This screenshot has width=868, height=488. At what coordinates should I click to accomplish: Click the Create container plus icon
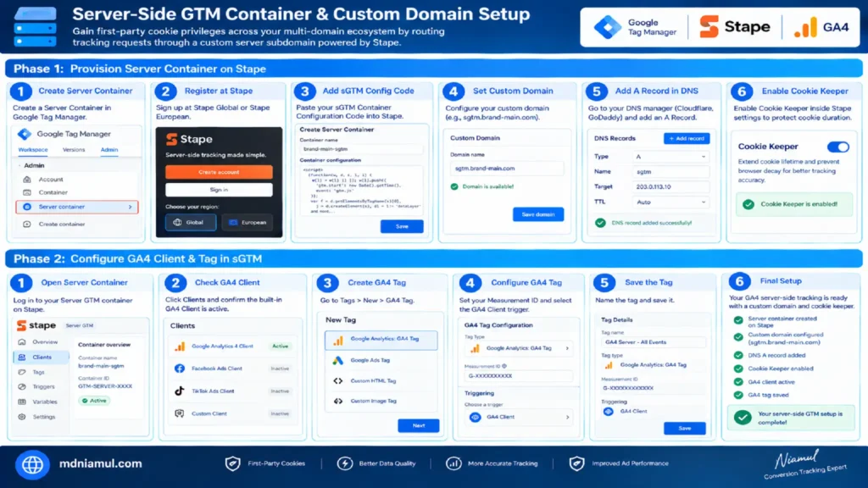pos(27,224)
